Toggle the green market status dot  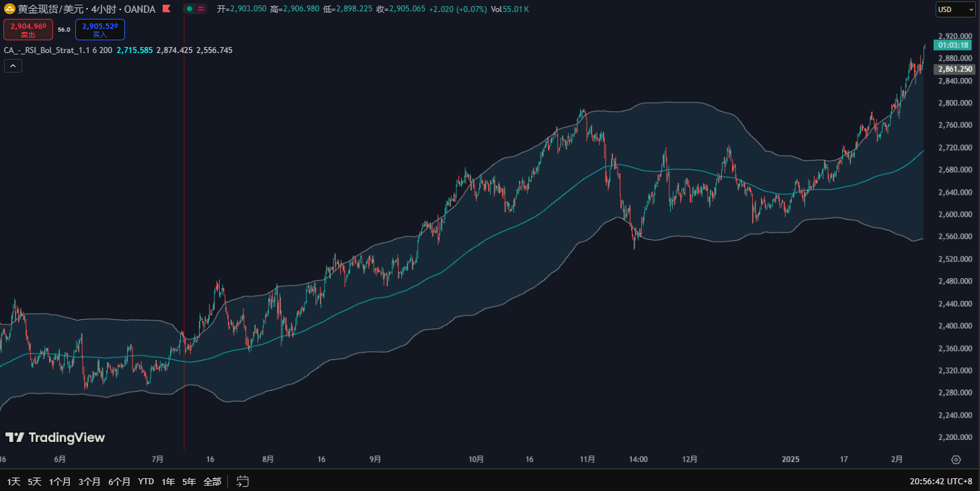pyautogui.click(x=190, y=9)
